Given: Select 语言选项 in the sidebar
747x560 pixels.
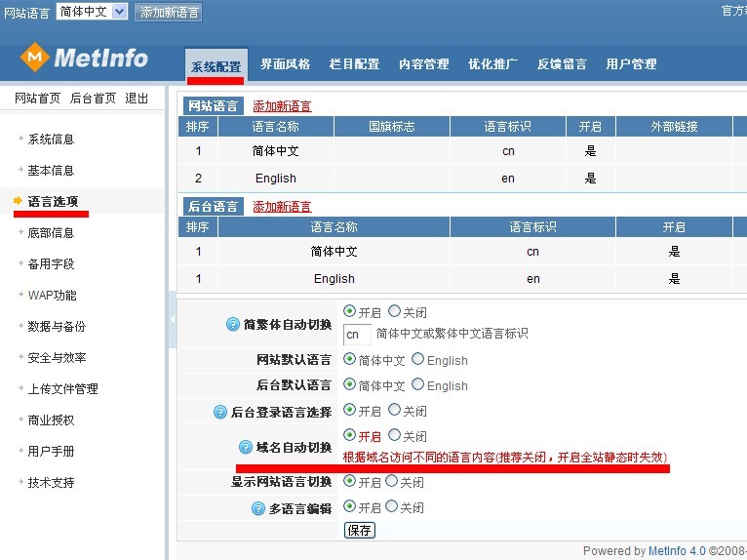Looking at the screenshot, I should 53,202.
